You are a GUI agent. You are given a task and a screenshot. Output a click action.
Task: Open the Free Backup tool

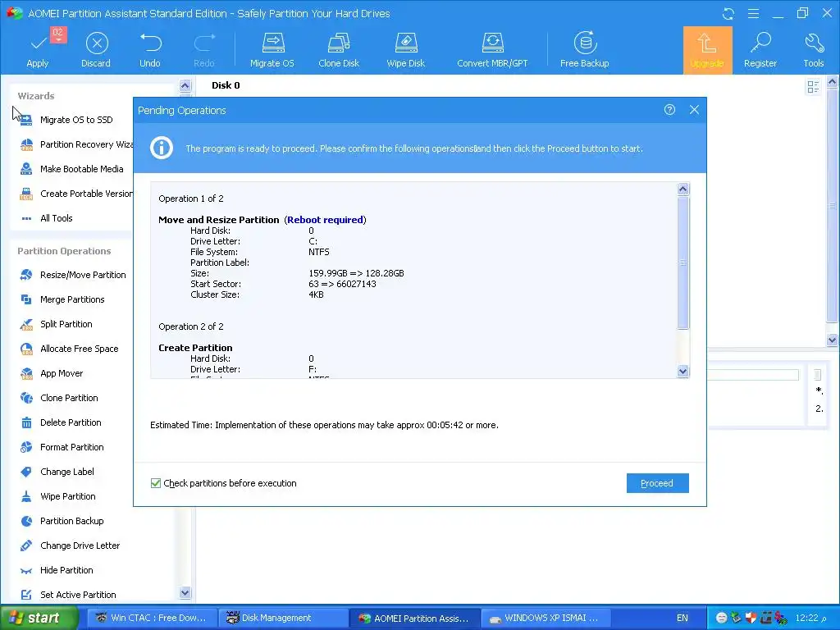pos(584,50)
